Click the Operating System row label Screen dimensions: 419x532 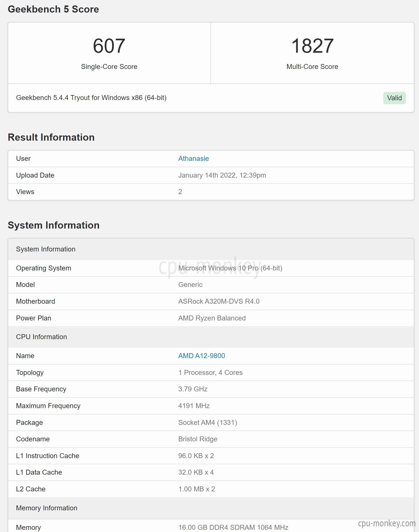(44, 268)
